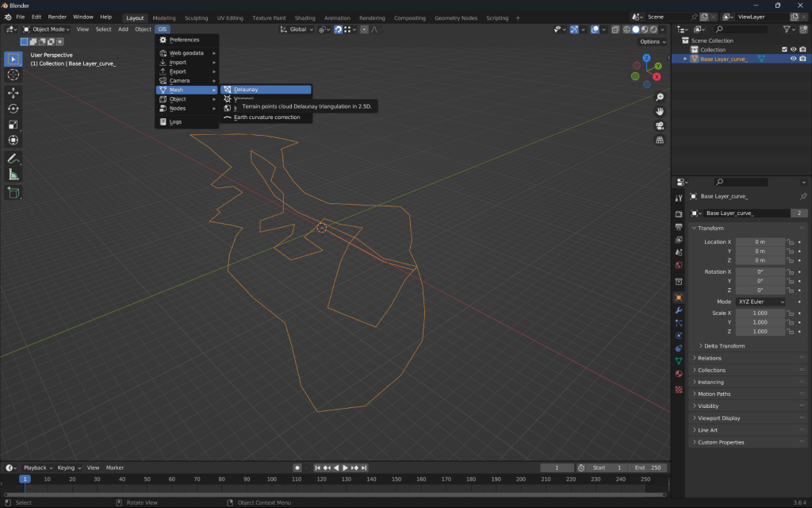Click the Zoom magnifier viewport icon
The width and height of the screenshot is (812, 508).
tap(660, 97)
